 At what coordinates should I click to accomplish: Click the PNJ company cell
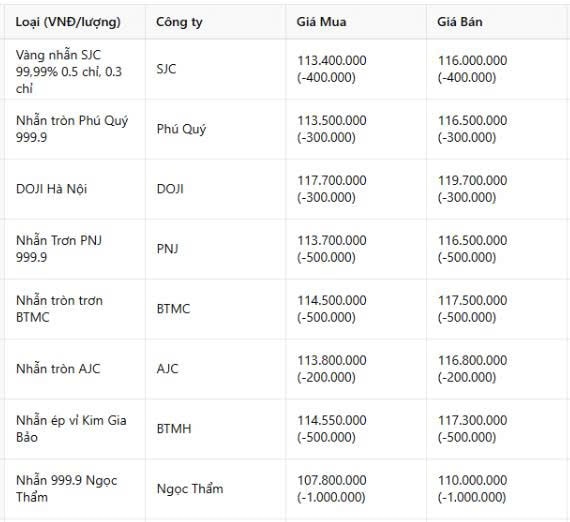pos(168,249)
